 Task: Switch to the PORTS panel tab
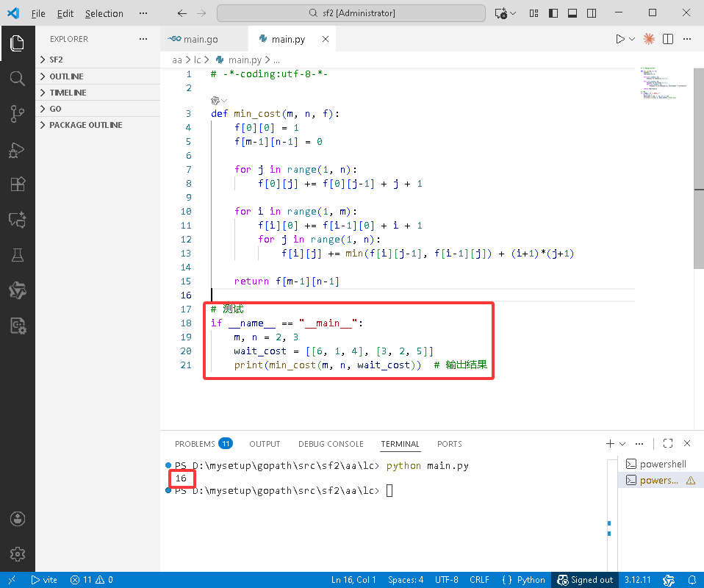pyautogui.click(x=450, y=444)
